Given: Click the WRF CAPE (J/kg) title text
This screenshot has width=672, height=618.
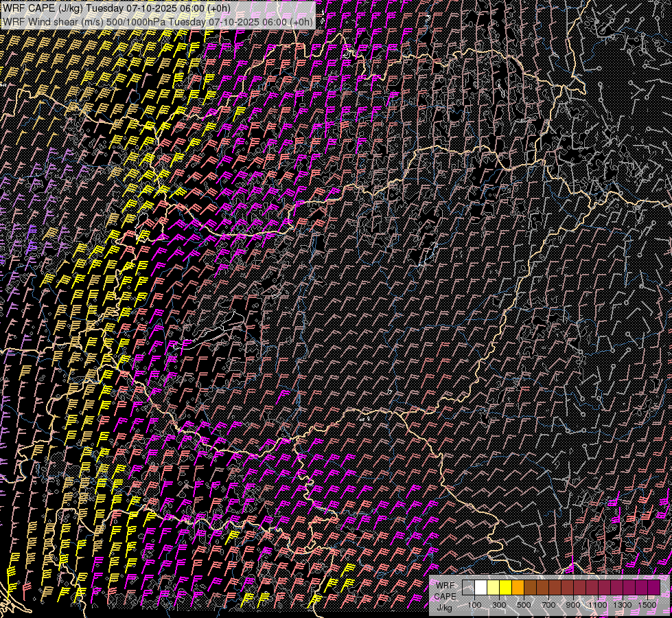Looking at the screenshot, I should click(x=41, y=8).
